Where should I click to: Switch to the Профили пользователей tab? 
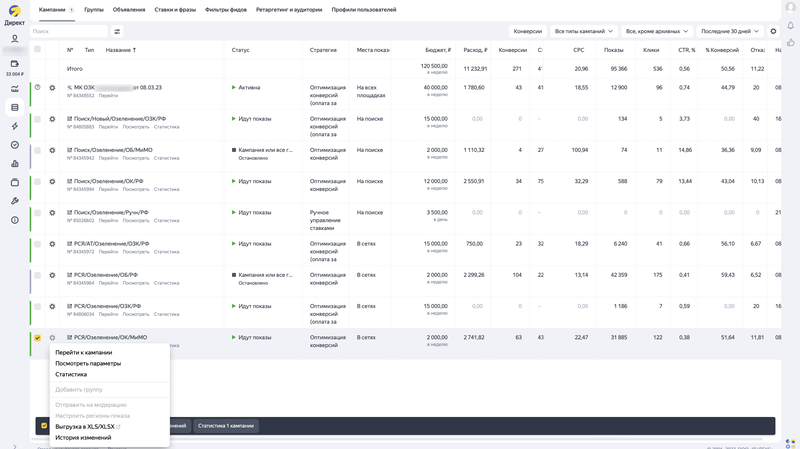pos(364,10)
